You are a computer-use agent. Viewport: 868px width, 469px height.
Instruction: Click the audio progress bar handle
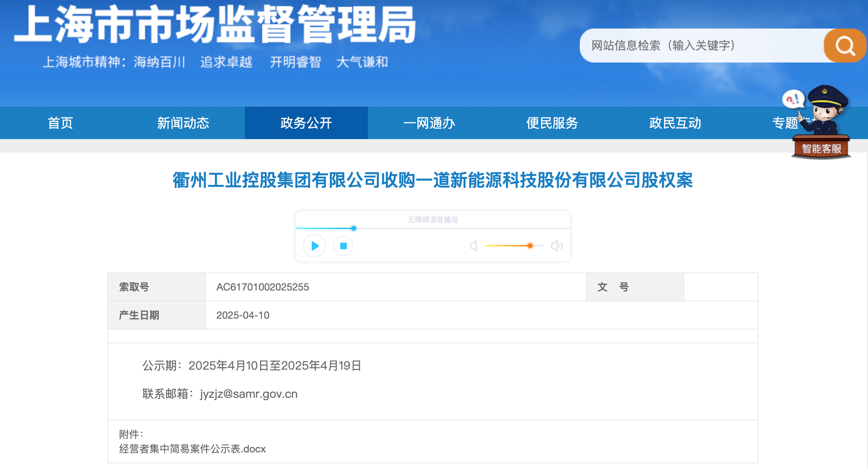click(x=354, y=228)
